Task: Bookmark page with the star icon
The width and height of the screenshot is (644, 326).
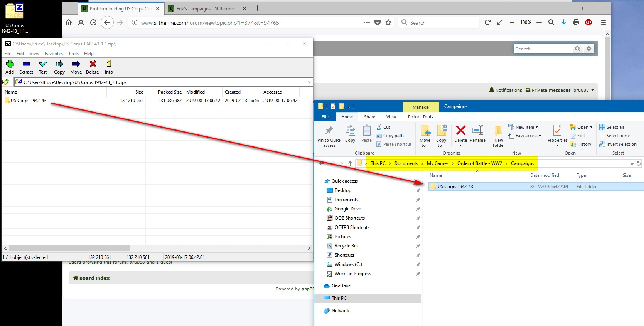Action: coord(388,23)
